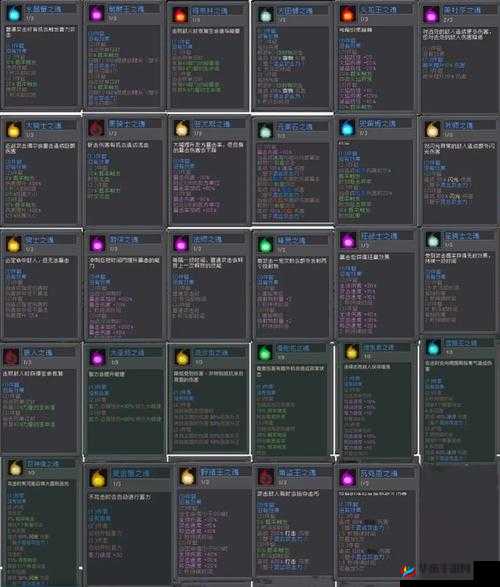Click the dark red soul icon beside 猎人之魂

click(x=11, y=356)
